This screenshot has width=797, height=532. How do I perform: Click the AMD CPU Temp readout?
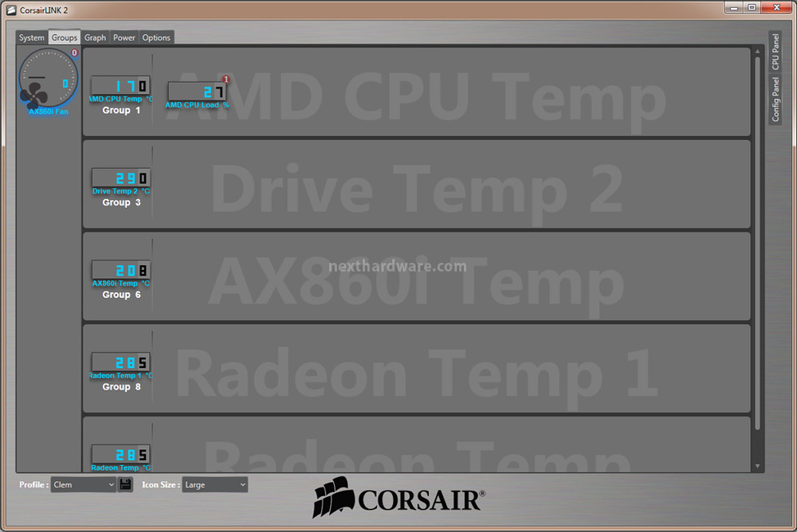(120, 85)
